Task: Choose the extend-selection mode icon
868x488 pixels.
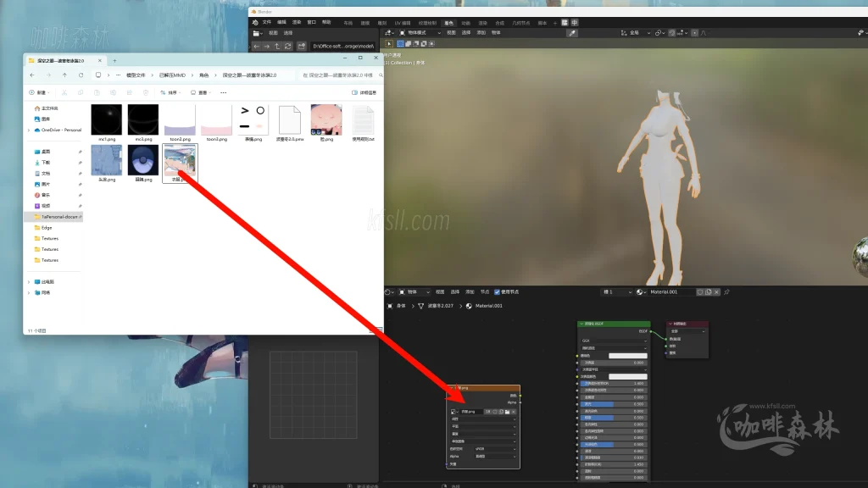Action: 408,44
